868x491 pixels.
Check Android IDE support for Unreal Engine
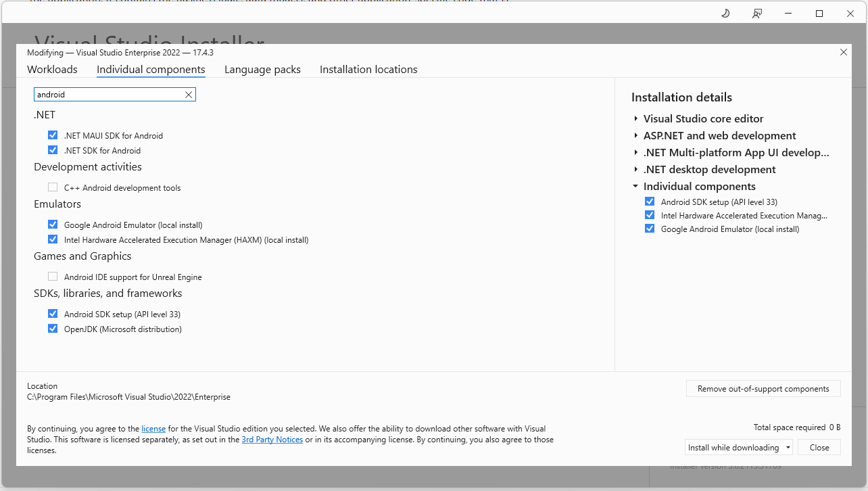click(53, 277)
